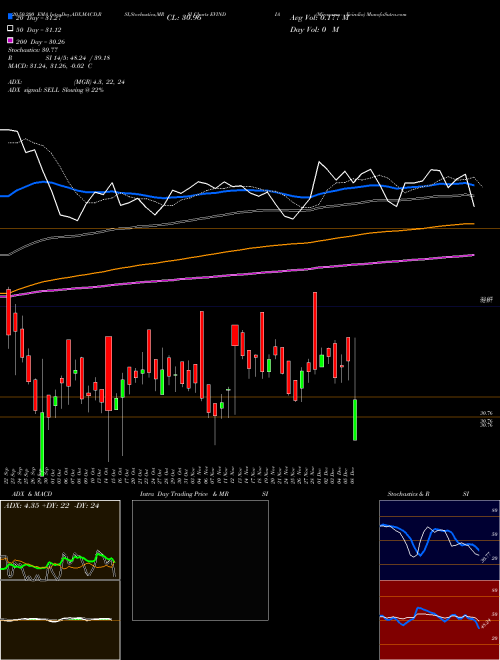Click the 'ADX signal: SELL Slowing @ 22%' text

[56, 90]
